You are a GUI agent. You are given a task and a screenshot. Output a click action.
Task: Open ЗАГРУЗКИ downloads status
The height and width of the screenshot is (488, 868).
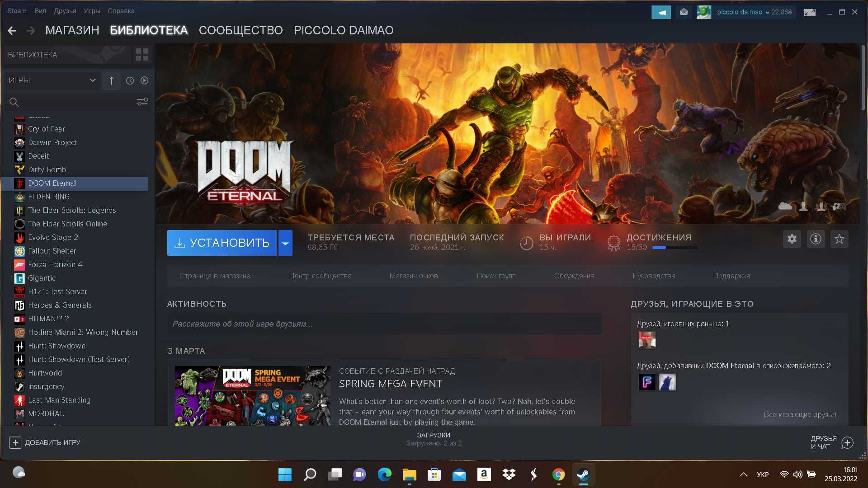click(434, 439)
